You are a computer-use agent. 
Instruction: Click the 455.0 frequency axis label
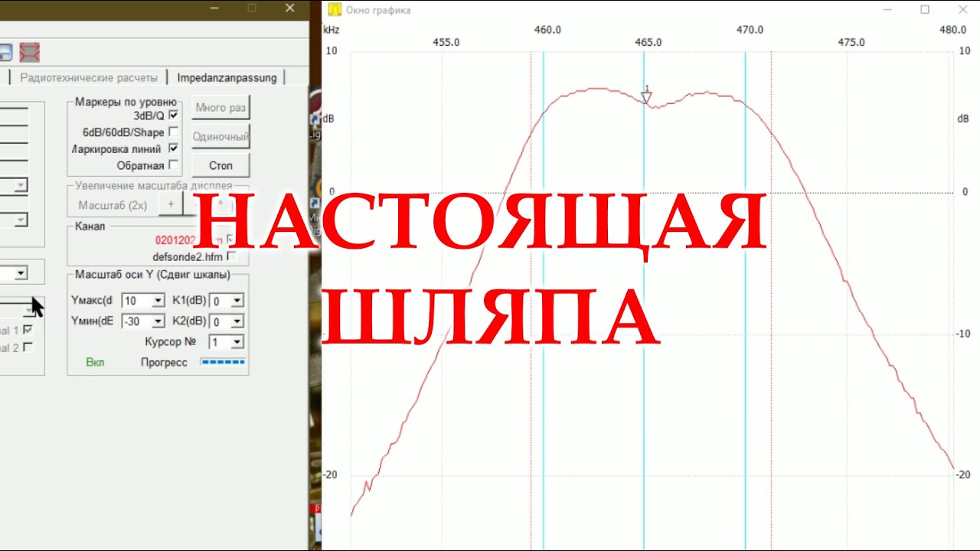446,42
